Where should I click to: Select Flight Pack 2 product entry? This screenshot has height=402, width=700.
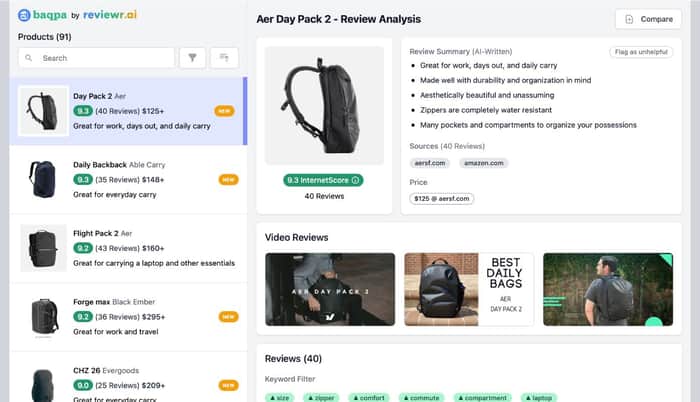click(129, 248)
